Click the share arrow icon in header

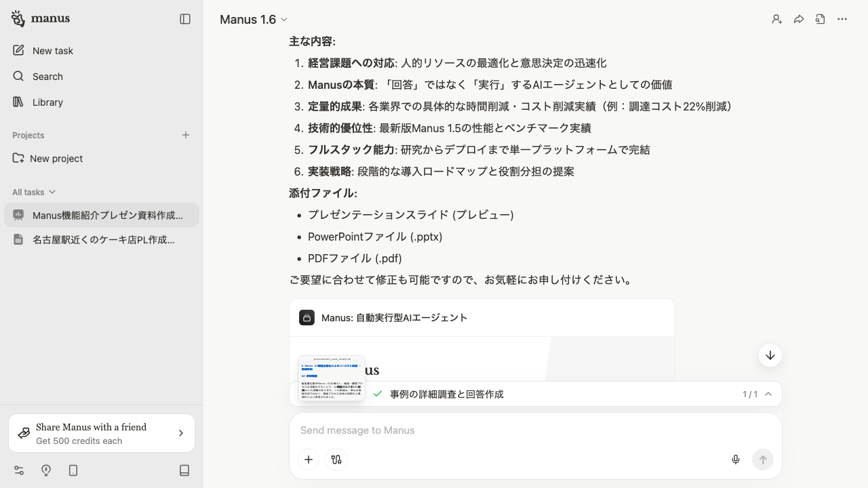pos(799,19)
